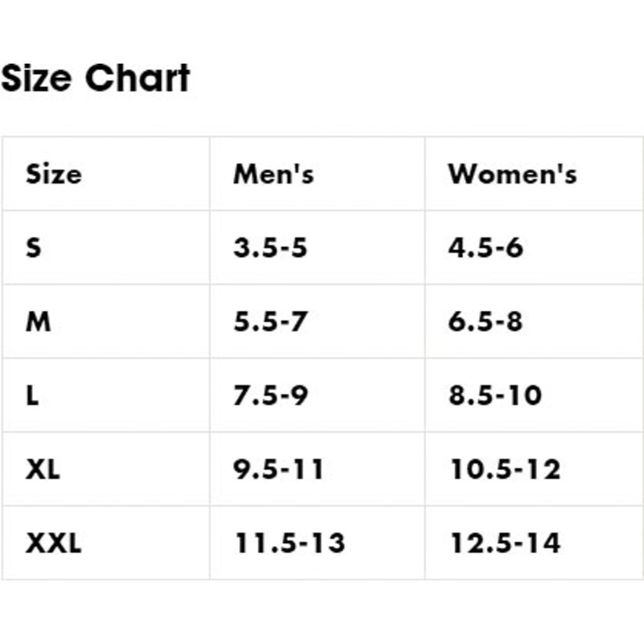Select the Men's column header

click(x=274, y=174)
